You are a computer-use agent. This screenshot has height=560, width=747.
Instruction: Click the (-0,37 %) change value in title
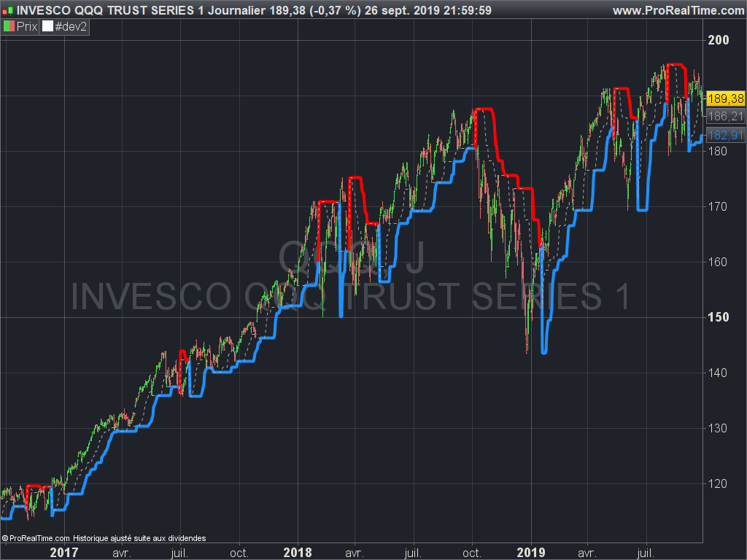(x=335, y=10)
